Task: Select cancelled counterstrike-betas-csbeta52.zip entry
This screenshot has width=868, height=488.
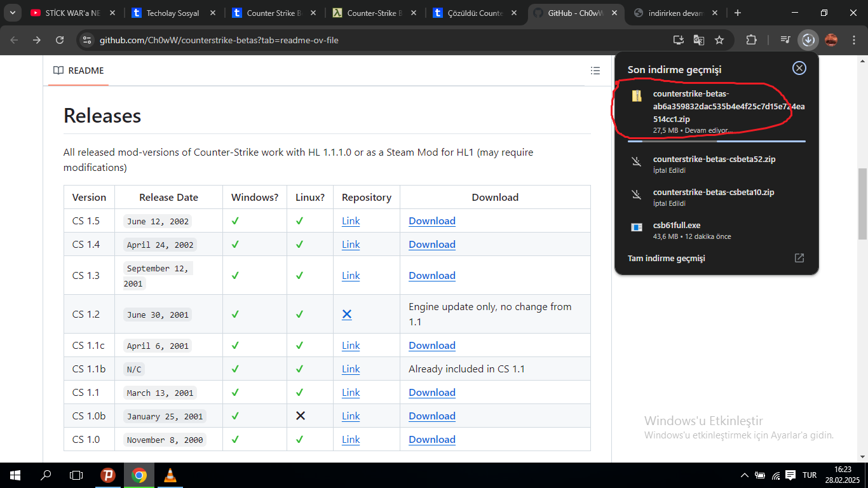Action: coord(716,164)
